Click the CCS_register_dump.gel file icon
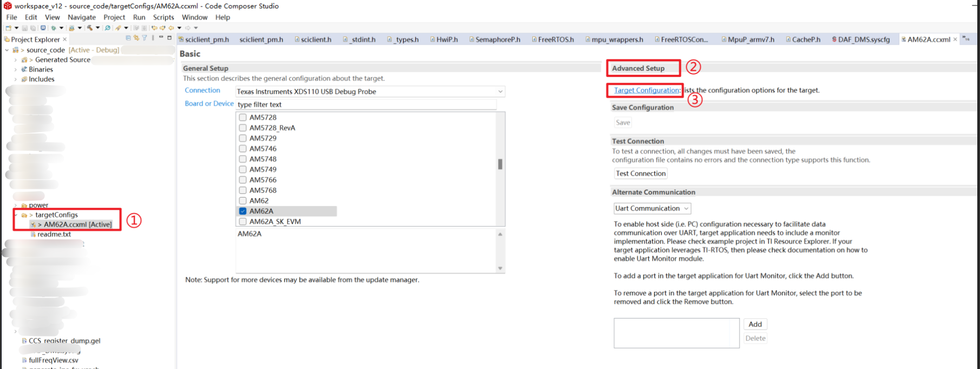980x369 pixels. coord(24,341)
